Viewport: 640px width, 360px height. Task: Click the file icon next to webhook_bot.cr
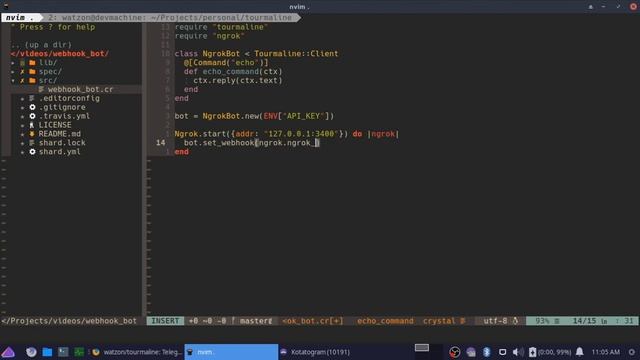41,89
